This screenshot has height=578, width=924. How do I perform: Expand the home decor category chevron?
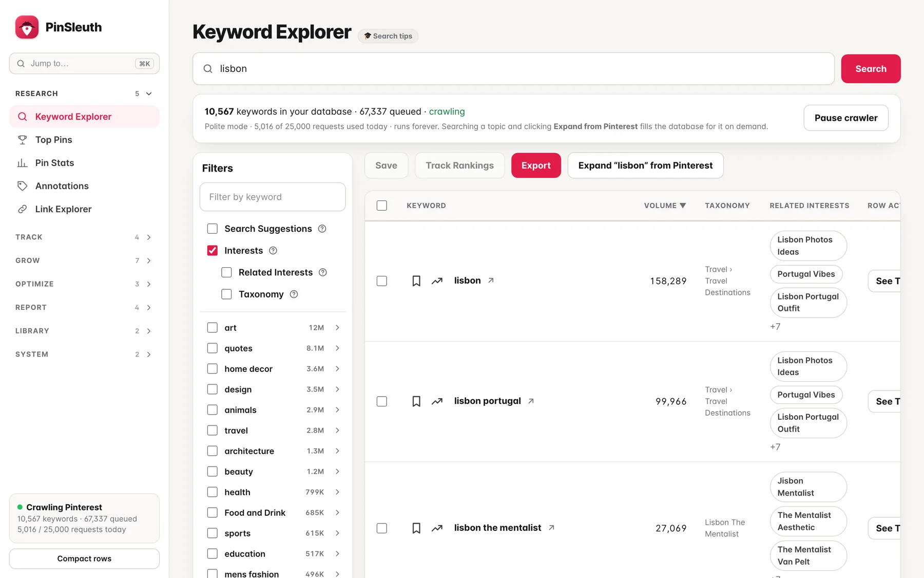click(x=337, y=369)
